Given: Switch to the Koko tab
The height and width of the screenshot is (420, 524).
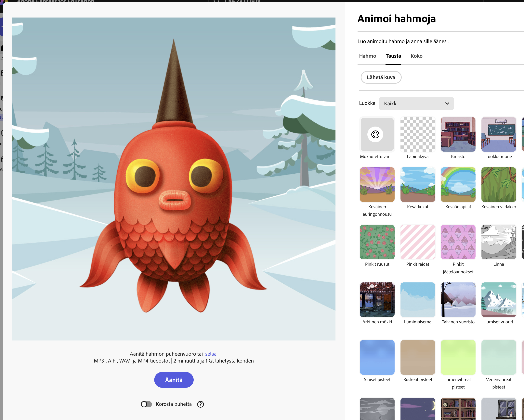Looking at the screenshot, I should 416,56.
